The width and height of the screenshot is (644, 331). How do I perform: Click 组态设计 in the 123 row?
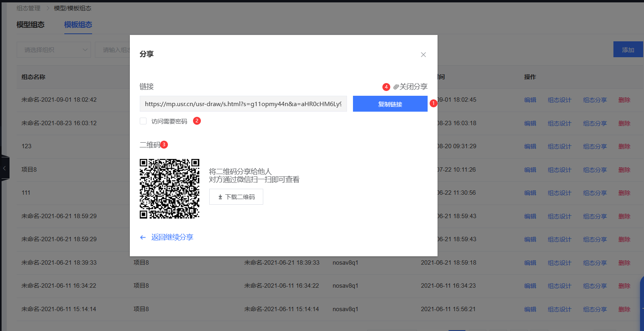coord(559,146)
